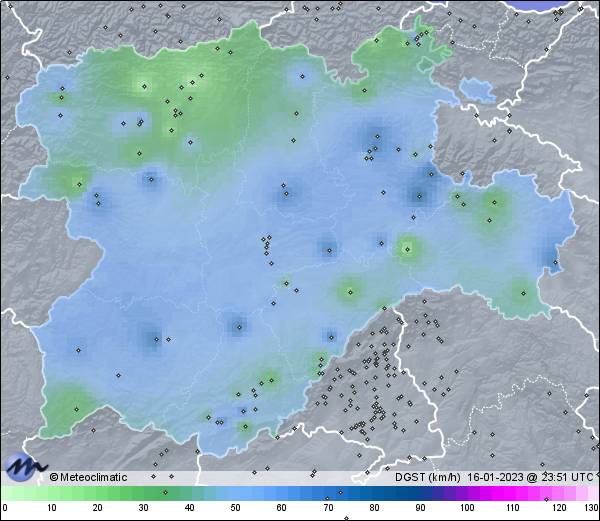600x521 pixels.
Task: Click the 80 label on the scale
Action: (x=374, y=508)
